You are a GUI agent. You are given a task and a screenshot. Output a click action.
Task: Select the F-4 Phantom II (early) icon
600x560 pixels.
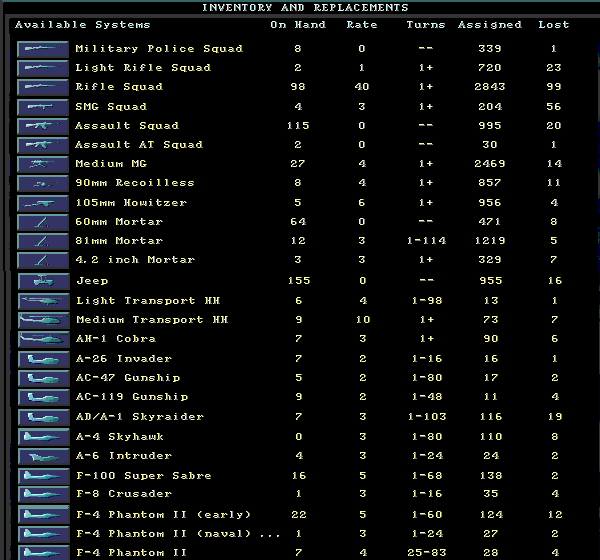pyautogui.click(x=44, y=515)
